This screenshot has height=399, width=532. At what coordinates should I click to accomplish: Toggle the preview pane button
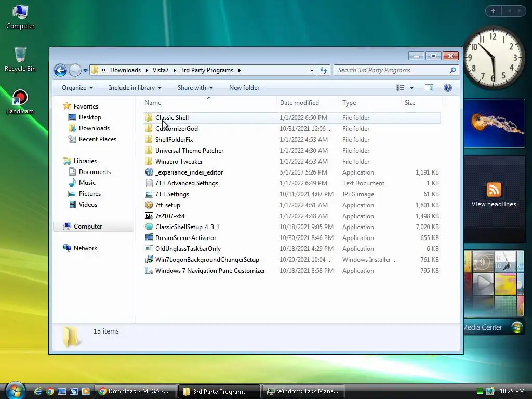(429, 88)
